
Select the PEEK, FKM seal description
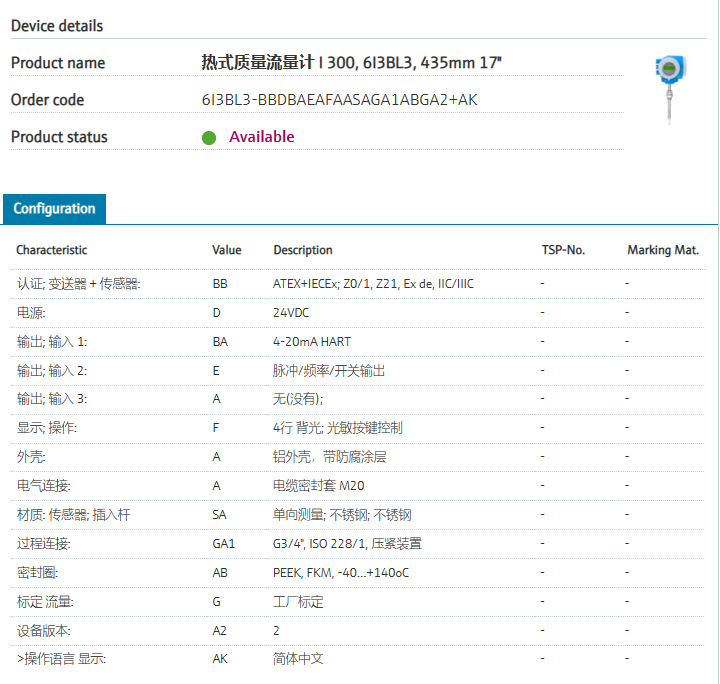pyautogui.click(x=341, y=573)
